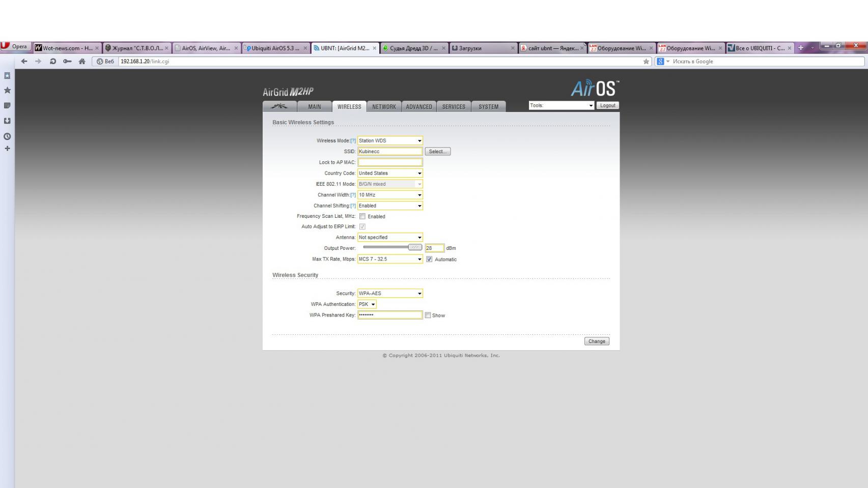Open the Speed Dial panel icon in sidebar
This screenshot has height=488, width=868.
[7, 75]
